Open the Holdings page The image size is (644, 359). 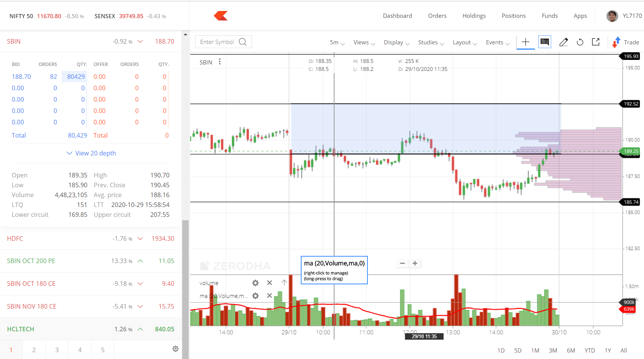[474, 16]
